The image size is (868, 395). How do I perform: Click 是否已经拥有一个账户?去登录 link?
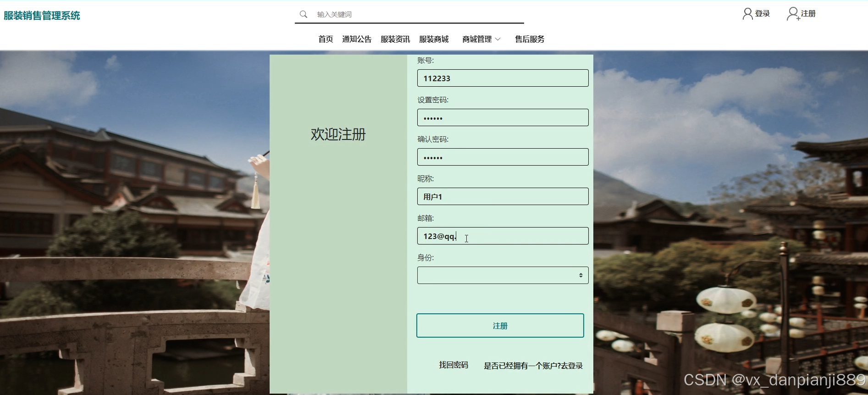click(x=533, y=366)
